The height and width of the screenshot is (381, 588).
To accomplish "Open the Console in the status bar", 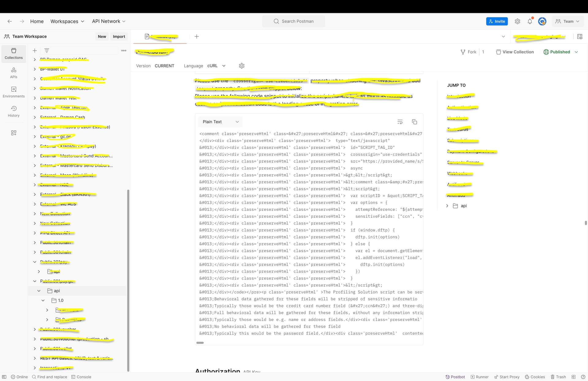I will (81, 377).
